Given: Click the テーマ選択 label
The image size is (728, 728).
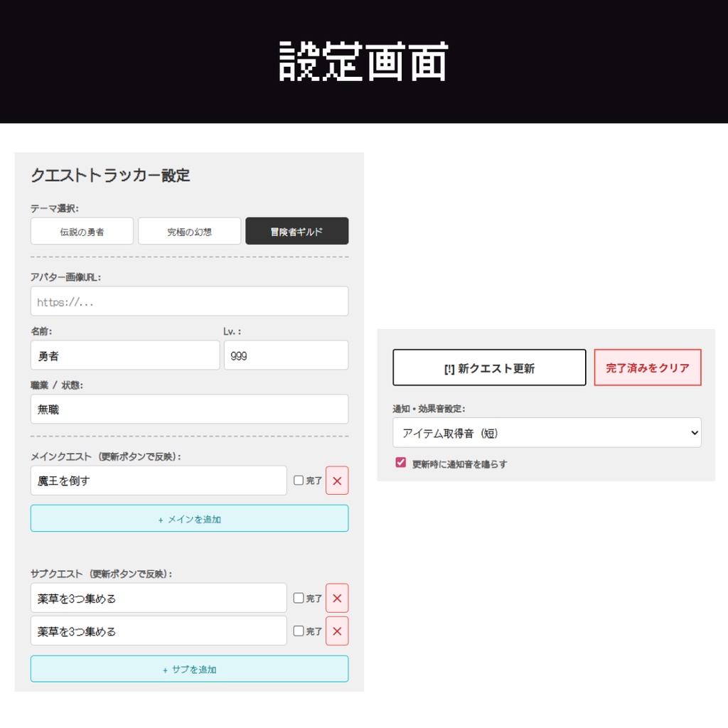Looking at the screenshot, I should (x=55, y=208).
